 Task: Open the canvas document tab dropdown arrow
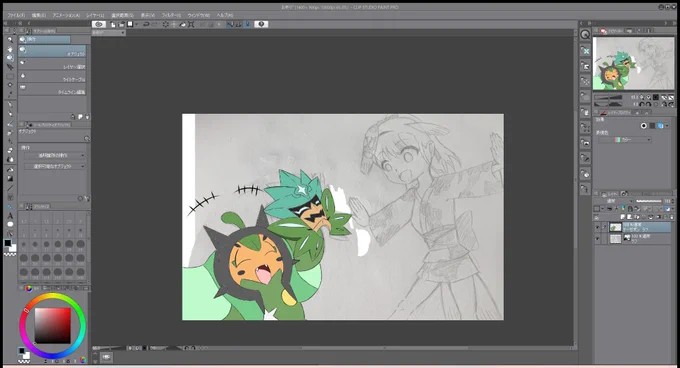coord(123,33)
